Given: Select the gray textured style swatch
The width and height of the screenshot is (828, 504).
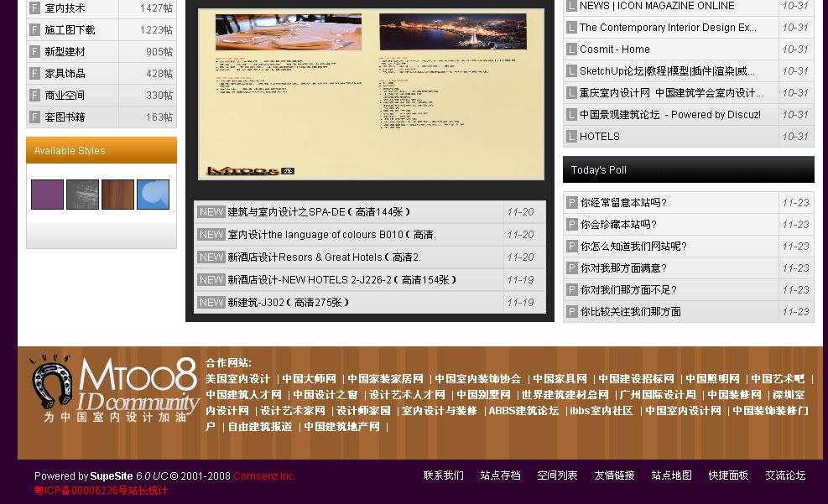Looking at the screenshot, I should coord(82,195).
